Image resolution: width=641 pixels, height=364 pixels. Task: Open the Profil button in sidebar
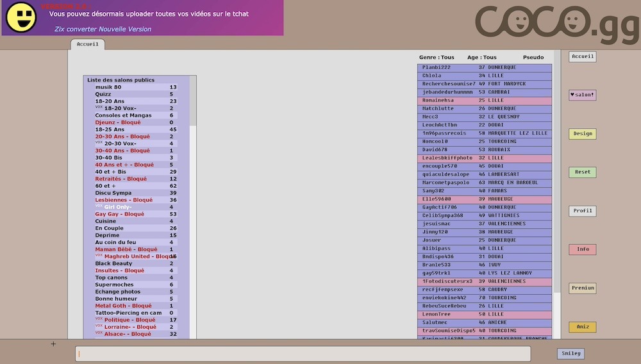click(x=582, y=211)
